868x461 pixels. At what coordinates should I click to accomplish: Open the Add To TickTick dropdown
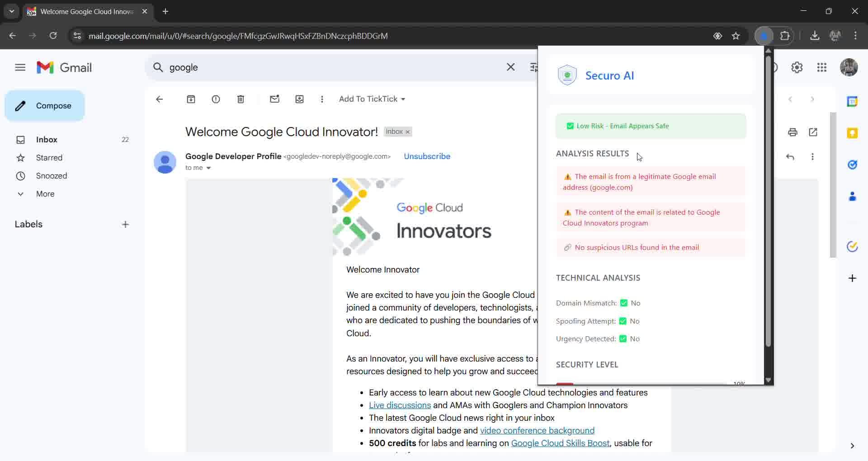pyautogui.click(x=372, y=99)
